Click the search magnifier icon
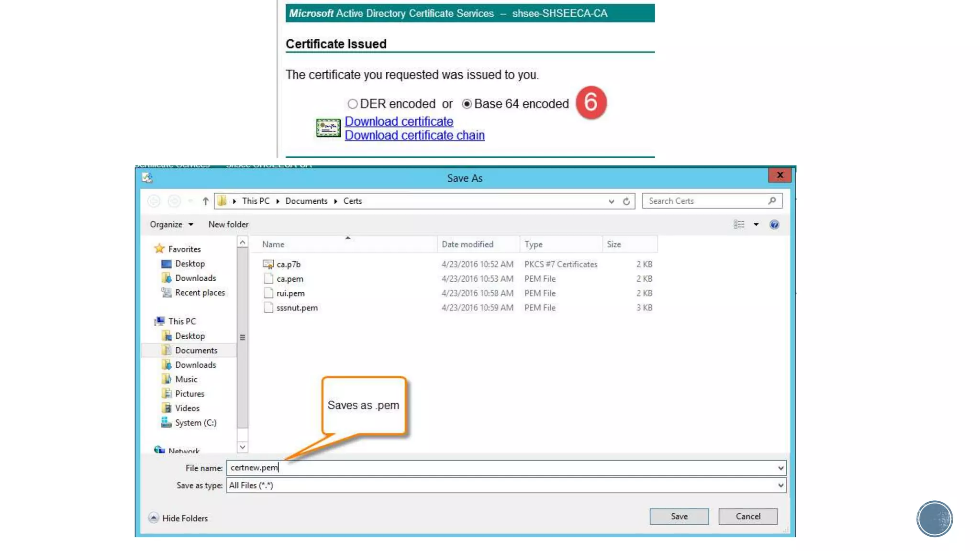The image size is (980, 551). [772, 201]
